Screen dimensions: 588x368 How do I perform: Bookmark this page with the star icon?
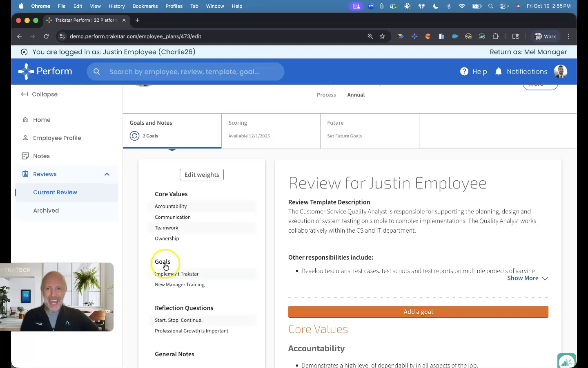tap(382, 36)
